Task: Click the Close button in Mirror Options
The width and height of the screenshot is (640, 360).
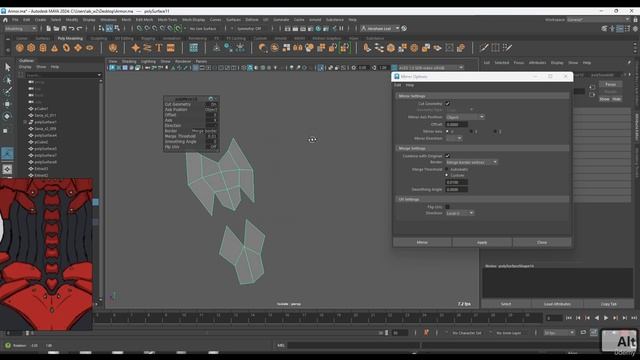Action: click(x=542, y=242)
